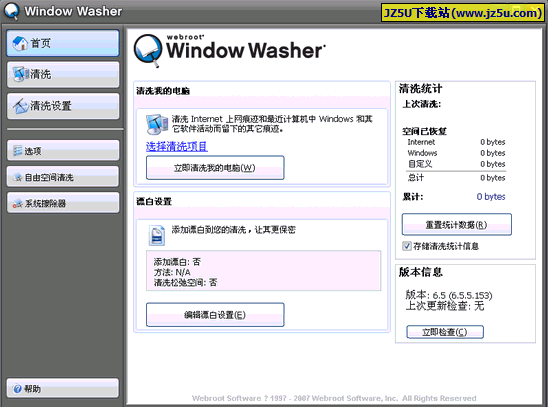Click the 上次更新检查: 无 text
The width and height of the screenshot is (548, 407).
[x=445, y=306]
